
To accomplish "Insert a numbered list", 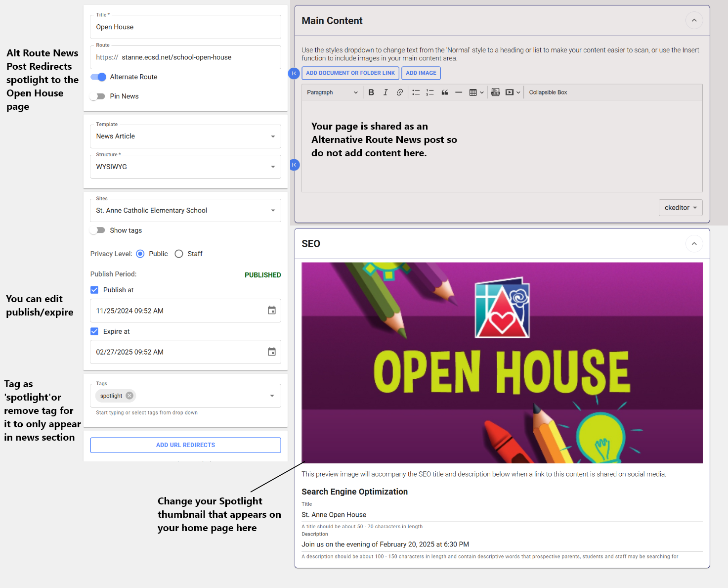I will tap(430, 92).
